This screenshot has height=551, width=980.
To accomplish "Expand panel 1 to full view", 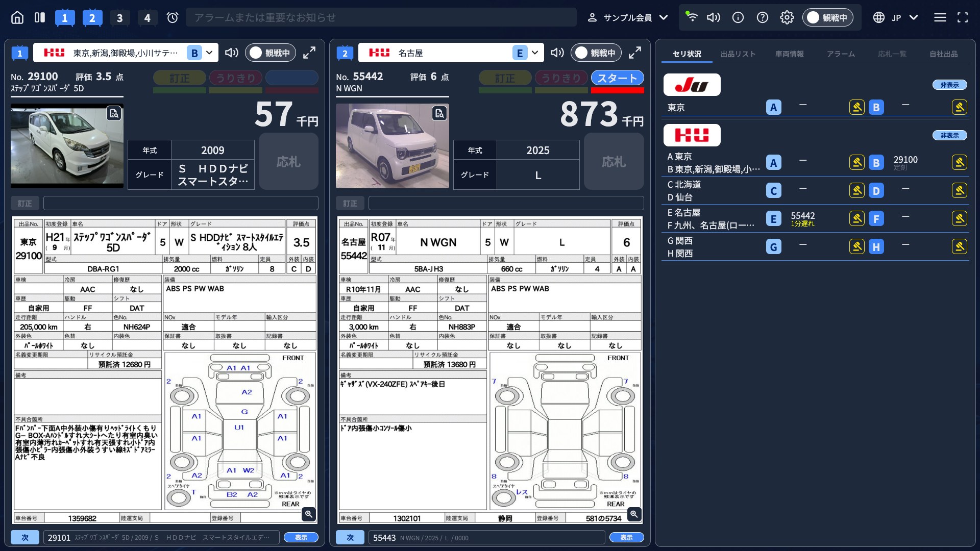I will click(309, 53).
